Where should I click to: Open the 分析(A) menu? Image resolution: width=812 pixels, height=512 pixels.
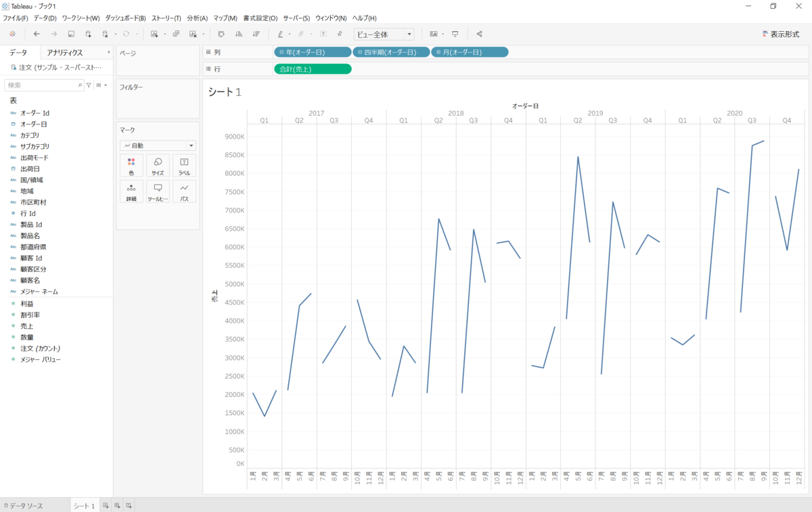[x=197, y=18]
